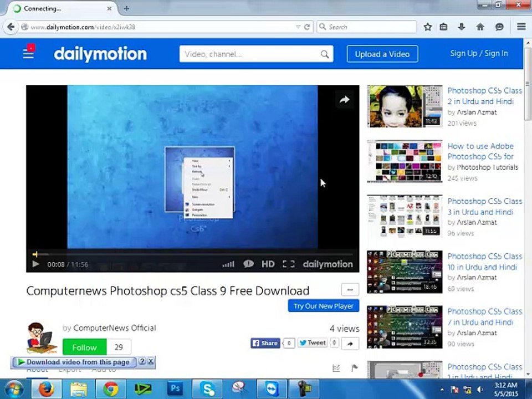Open Photoshop CS5 Class 7 in Urdu link
The width and height of the screenshot is (532, 399).
[484, 316]
